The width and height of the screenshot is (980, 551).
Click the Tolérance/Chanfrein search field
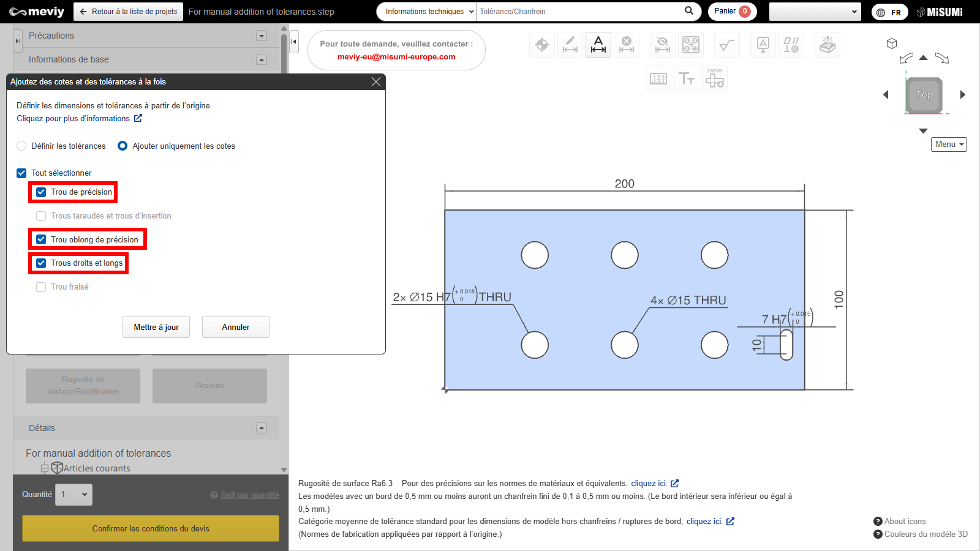click(579, 12)
